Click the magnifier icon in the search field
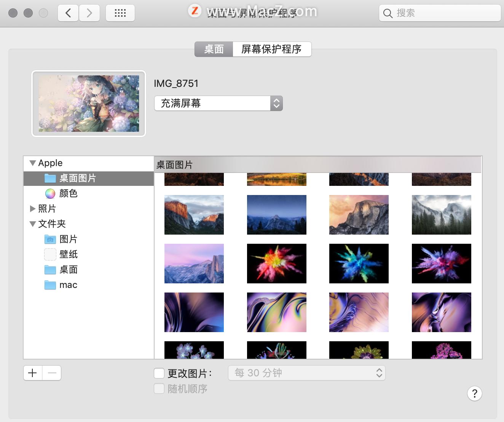 [x=388, y=13]
